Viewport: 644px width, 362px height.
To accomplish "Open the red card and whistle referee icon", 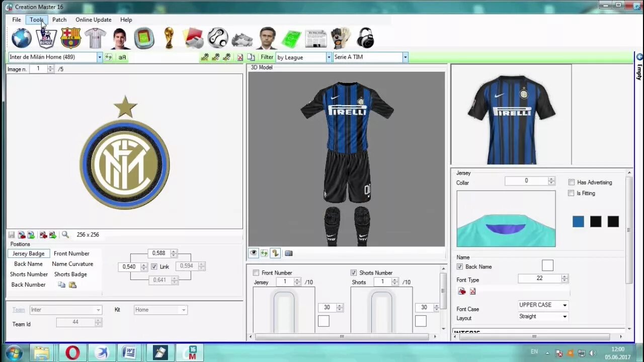I will pos(194,38).
